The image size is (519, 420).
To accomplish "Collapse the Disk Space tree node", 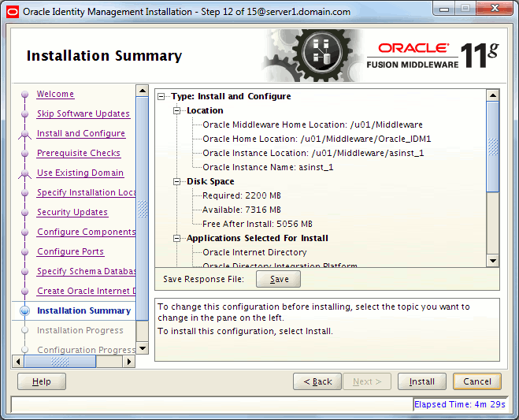I will point(177,181).
